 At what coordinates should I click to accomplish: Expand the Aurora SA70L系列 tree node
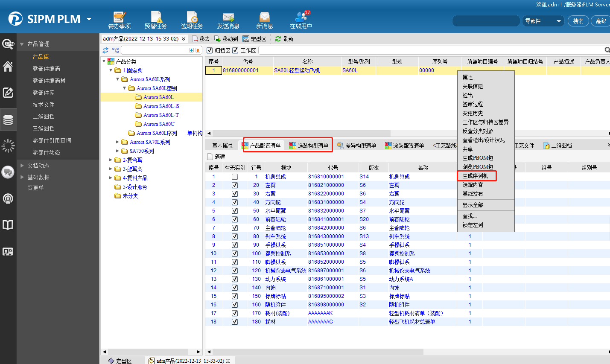click(118, 142)
